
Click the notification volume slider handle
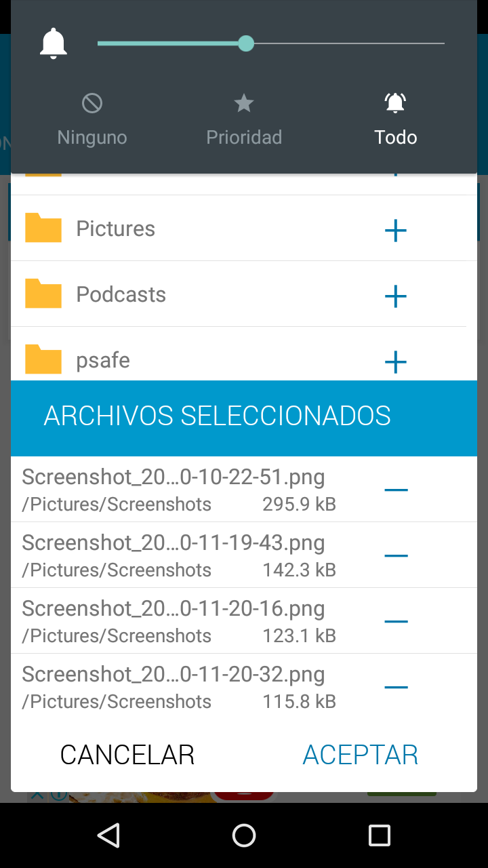click(246, 43)
